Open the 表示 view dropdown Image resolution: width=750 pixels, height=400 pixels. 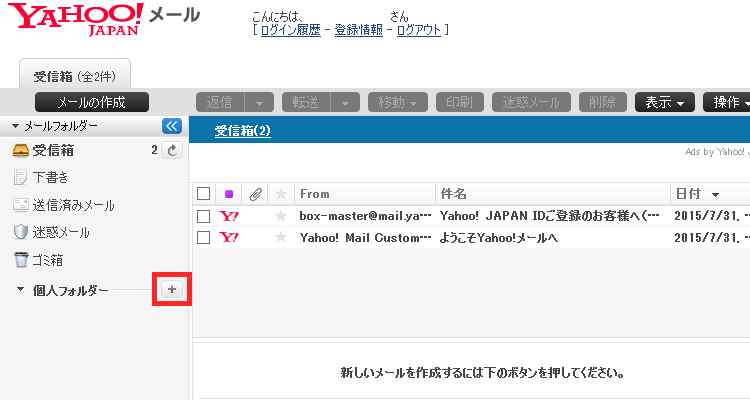665,102
